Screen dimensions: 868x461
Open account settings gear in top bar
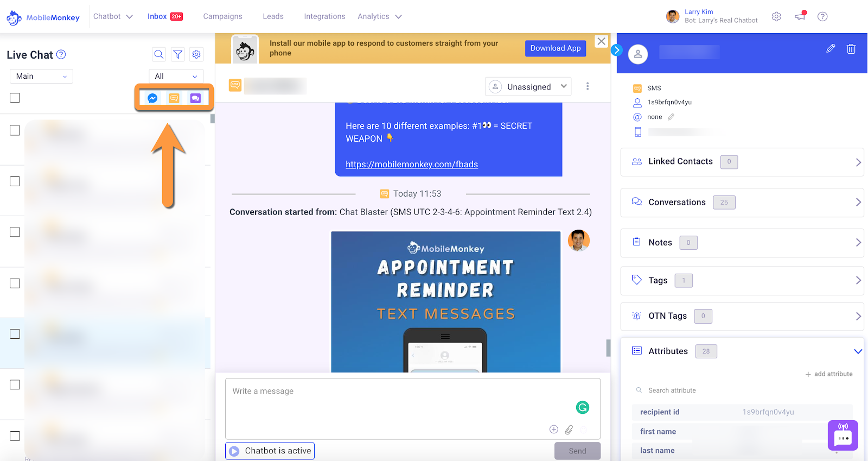(x=776, y=16)
